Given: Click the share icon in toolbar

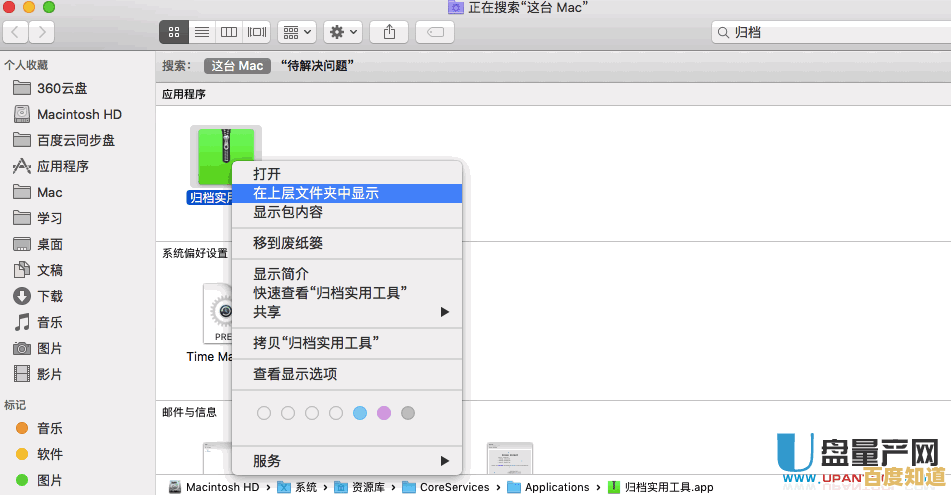Looking at the screenshot, I should (388, 32).
